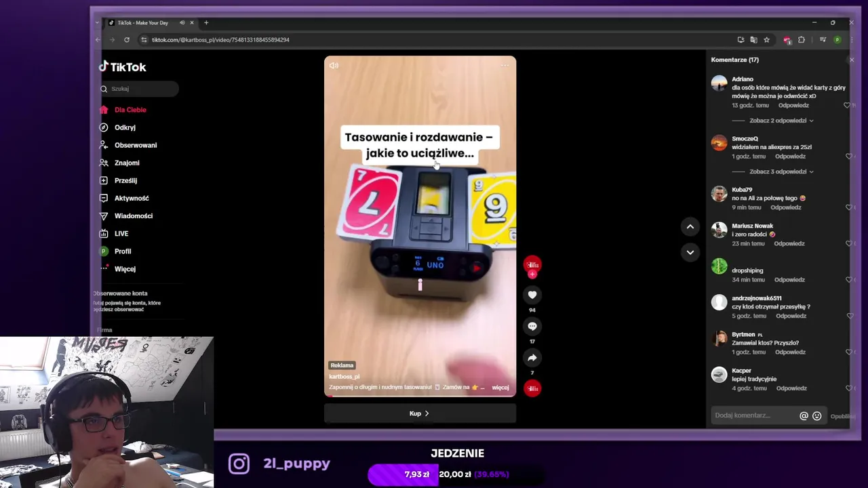This screenshot has height=488, width=868.
Task: Open Adriano's profile avatar
Action: 719,83
